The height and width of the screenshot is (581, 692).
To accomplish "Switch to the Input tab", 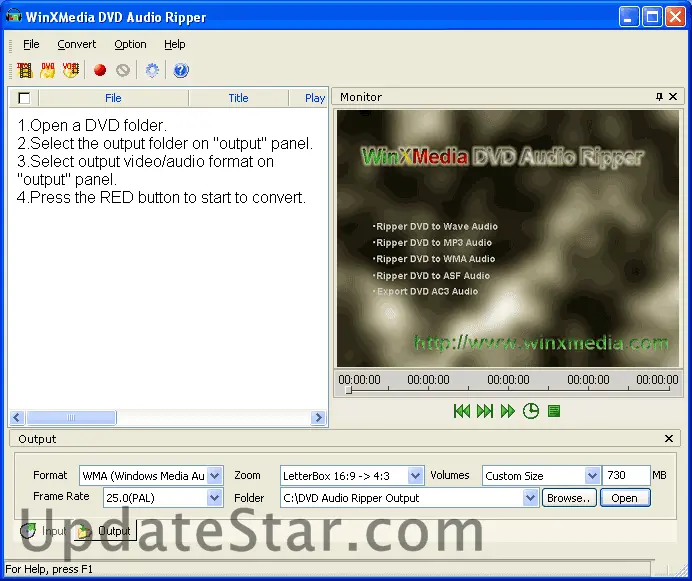I will point(44,531).
